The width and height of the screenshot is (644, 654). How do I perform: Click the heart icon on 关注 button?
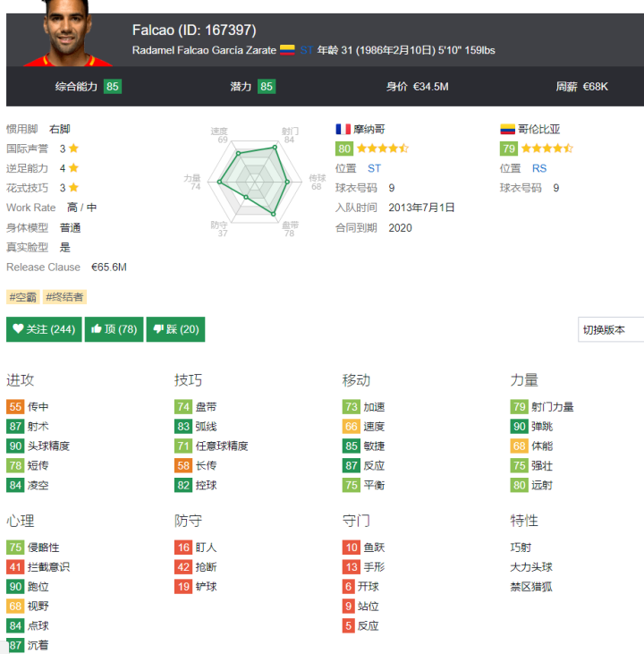pos(18,329)
